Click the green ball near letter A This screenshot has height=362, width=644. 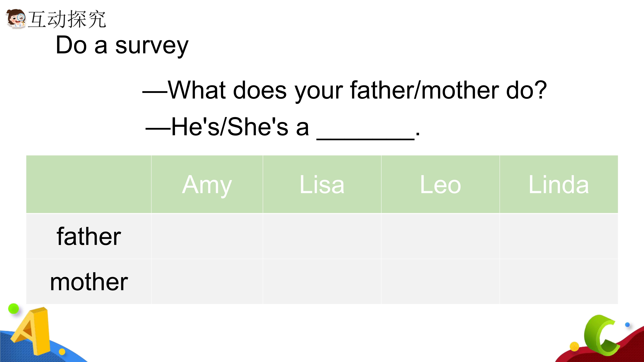[x=14, y=309]
